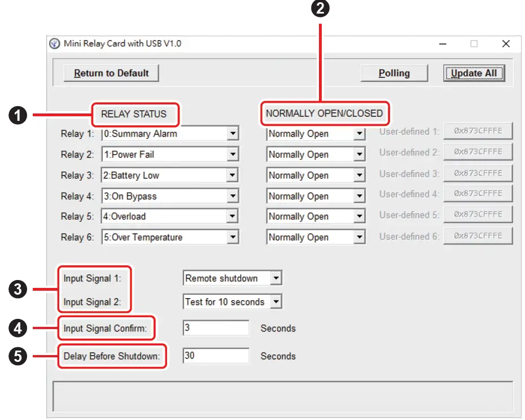525x420 pixels.
Task: Click the app icon in the title bar
Action: (55, 43)
